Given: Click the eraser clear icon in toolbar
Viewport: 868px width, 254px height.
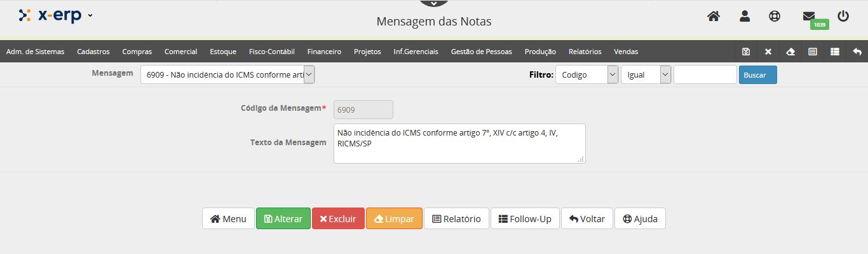Looking at the screenshot, I should click(790, 52).
